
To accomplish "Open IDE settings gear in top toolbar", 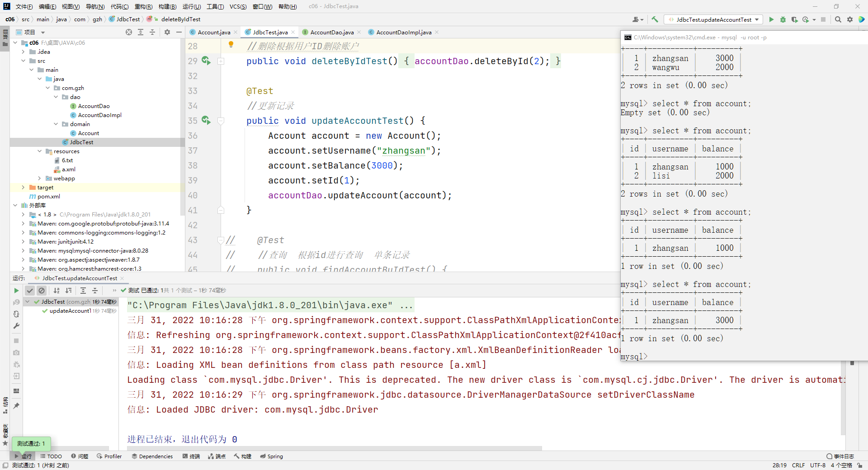I will click(850, 19).
